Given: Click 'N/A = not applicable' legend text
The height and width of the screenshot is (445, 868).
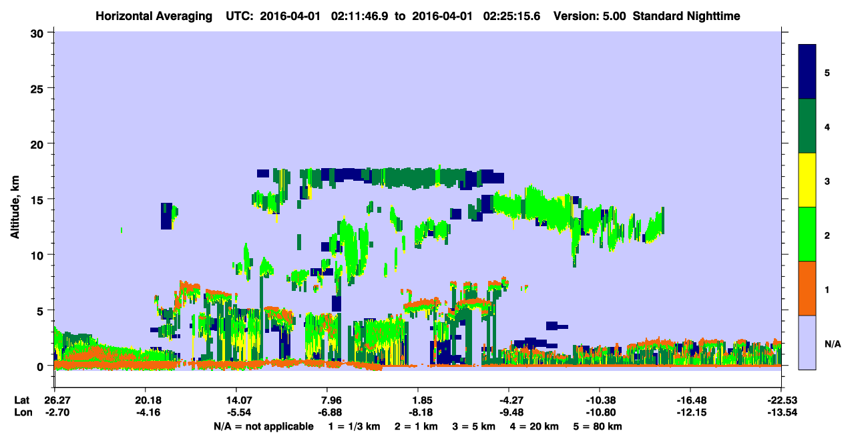Looking at the screenshot, I should pyautogui.click(x=263, y=426).
